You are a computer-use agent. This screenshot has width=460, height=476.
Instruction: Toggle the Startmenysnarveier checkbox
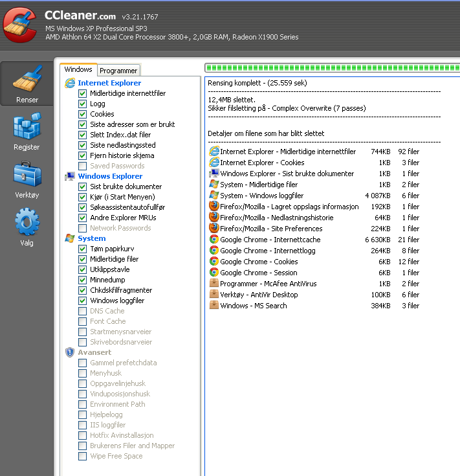(x=82, y=332)
